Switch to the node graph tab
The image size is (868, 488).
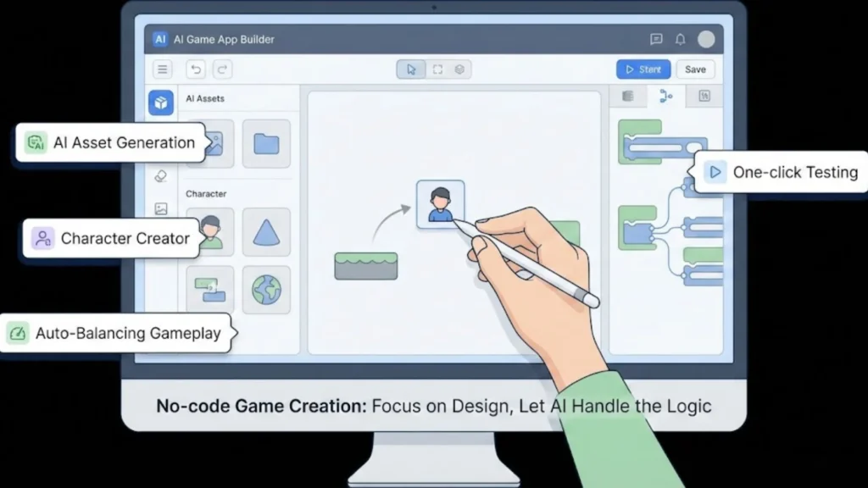tap(665, 96)
